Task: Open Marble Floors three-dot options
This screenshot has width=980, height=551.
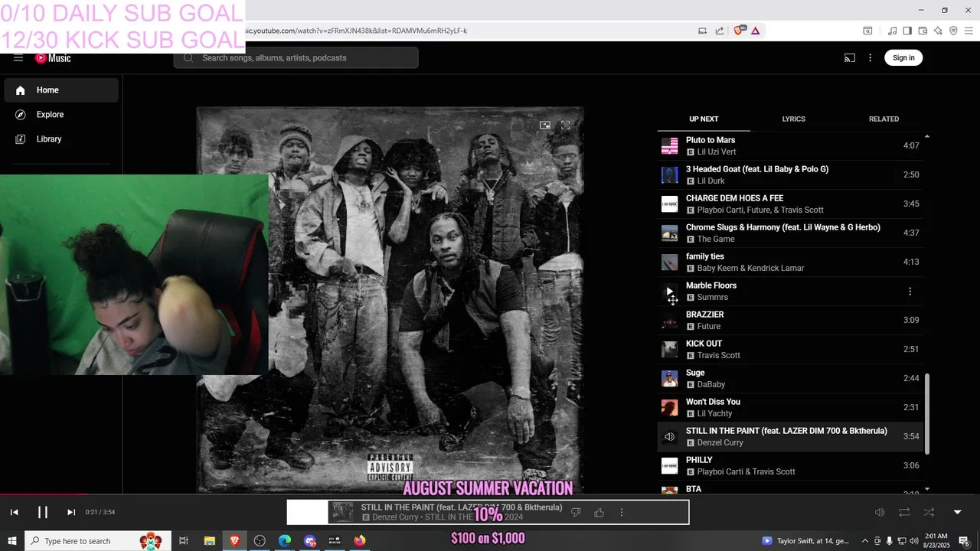Action: point(910,292)
